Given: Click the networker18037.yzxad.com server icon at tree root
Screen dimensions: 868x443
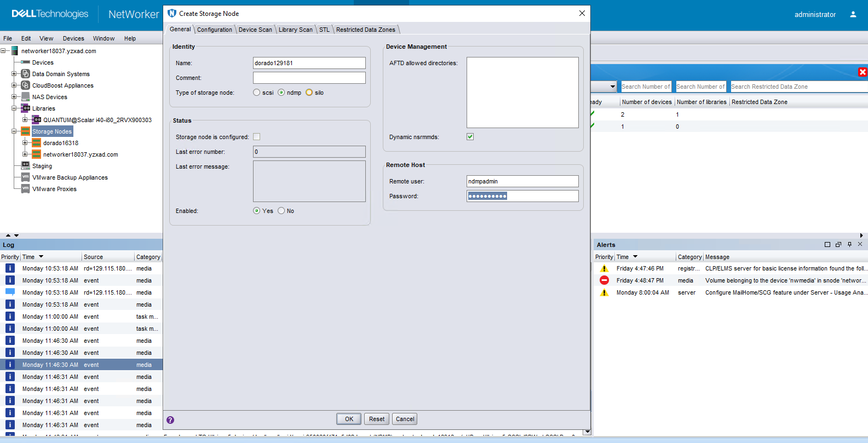Looking at the screenshot, I should 15,51.
